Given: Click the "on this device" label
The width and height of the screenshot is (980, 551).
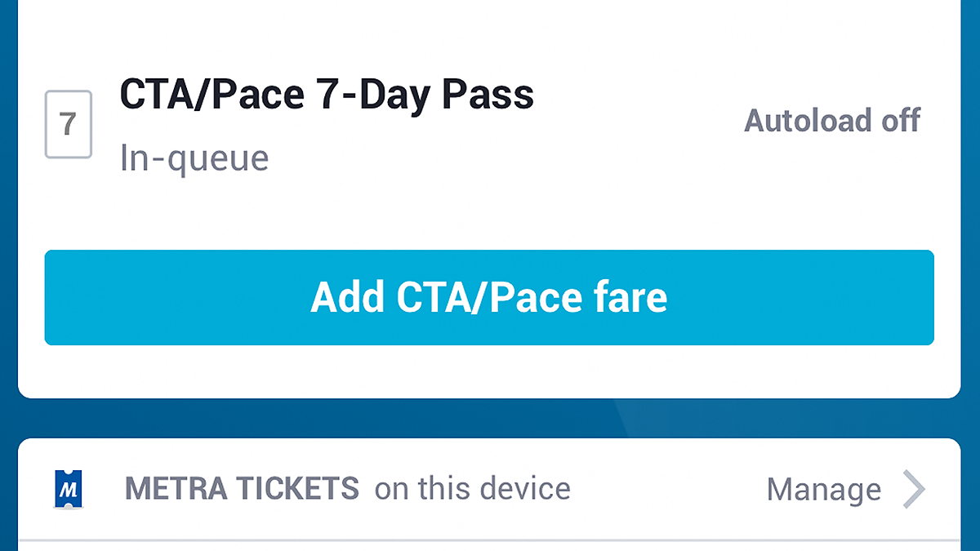Looking at the screenshot, I should (472, 489).
